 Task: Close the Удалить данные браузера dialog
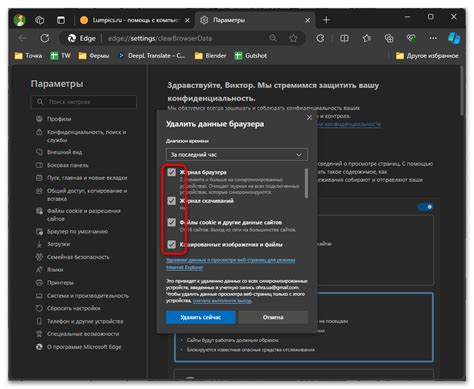[309, 118]
